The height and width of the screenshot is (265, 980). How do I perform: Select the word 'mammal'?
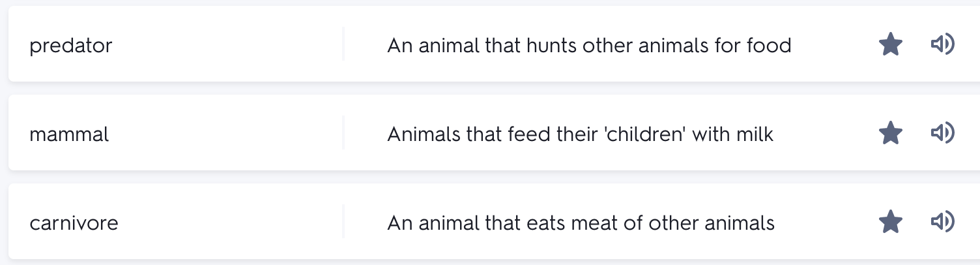click(70, 134)
